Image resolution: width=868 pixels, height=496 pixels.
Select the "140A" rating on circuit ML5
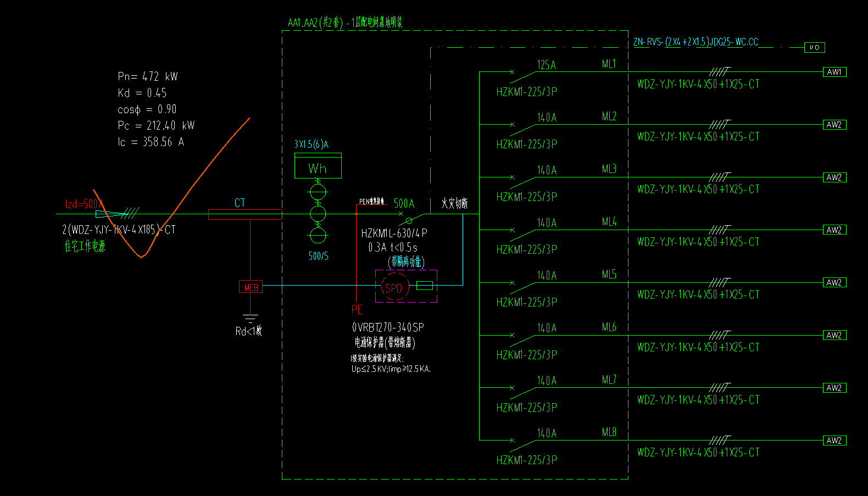pos(547,275)
